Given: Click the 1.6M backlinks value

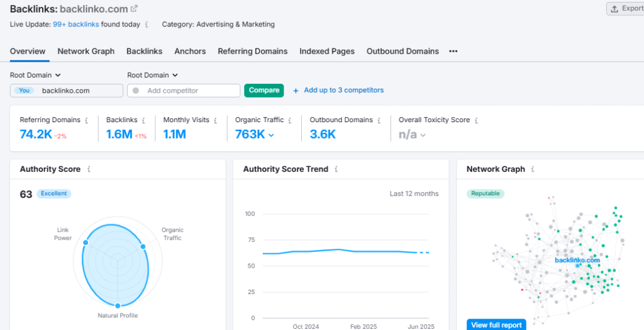Looking at the screenshot, I should pyautogui.click(x=119, y=134).
